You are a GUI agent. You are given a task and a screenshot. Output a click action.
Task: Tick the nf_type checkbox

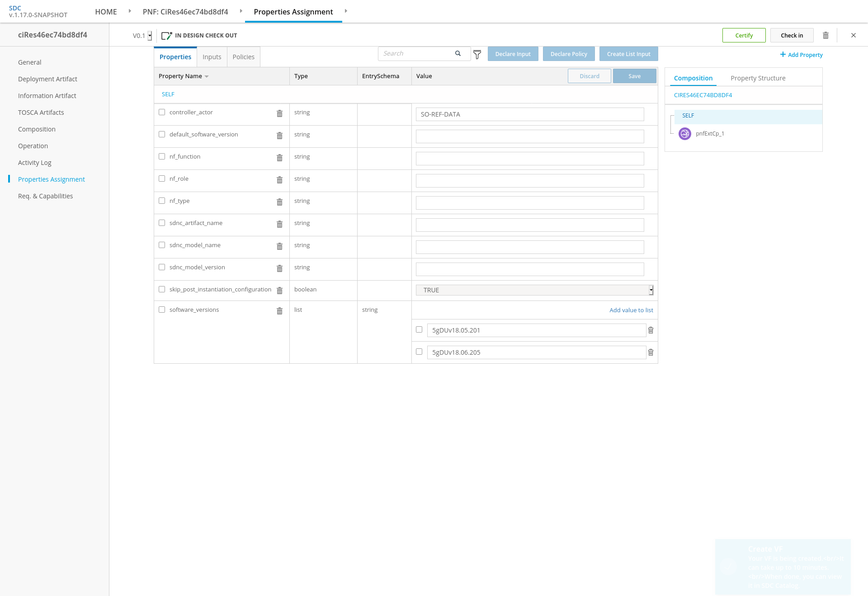point(162,201)
